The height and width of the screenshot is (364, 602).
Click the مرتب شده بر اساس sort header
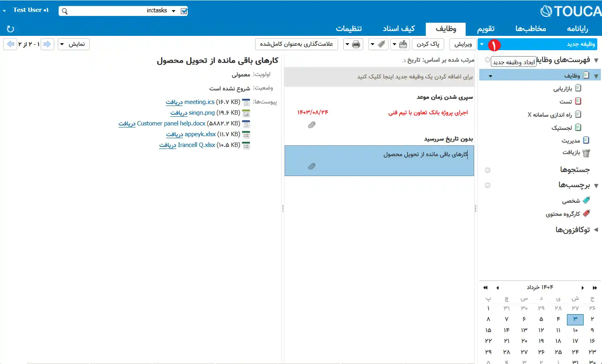pyautogui.click(x=438, y=60)
